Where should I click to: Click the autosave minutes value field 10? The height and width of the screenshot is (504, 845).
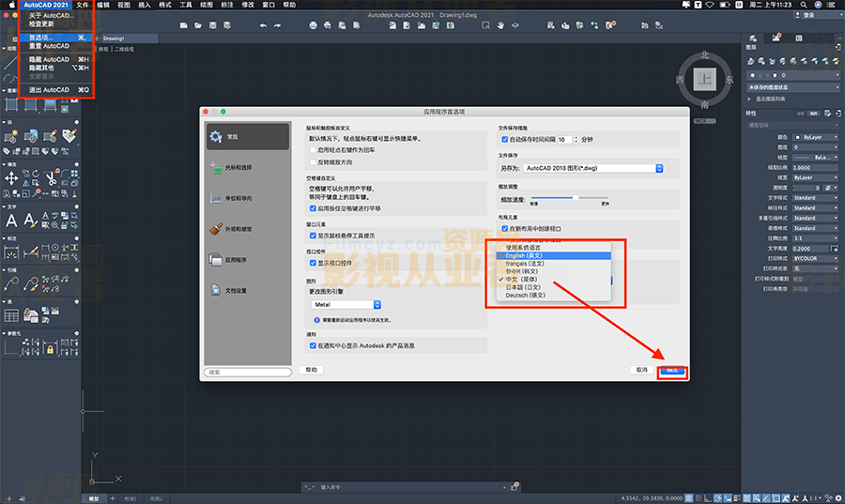pos(563,140)
